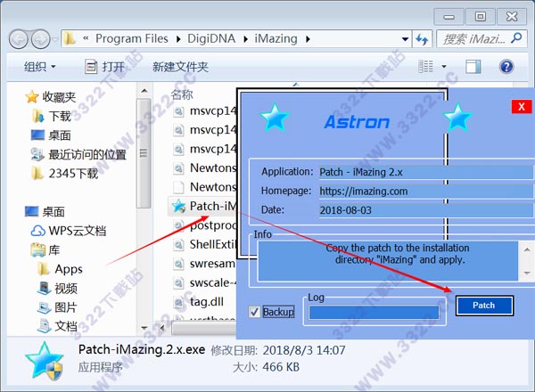The width and height of the screenshot is (535, 392).
Task: Select swscale file in list
Action: 204,282
